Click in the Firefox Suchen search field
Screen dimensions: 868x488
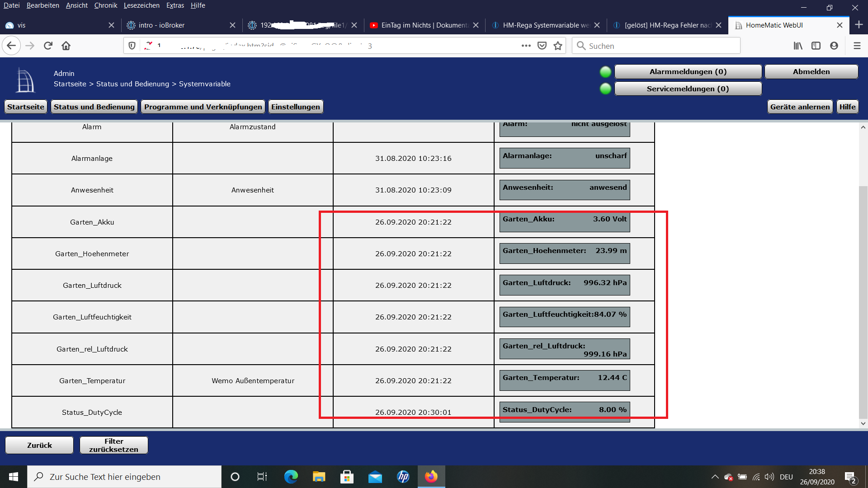pos(656,46)
